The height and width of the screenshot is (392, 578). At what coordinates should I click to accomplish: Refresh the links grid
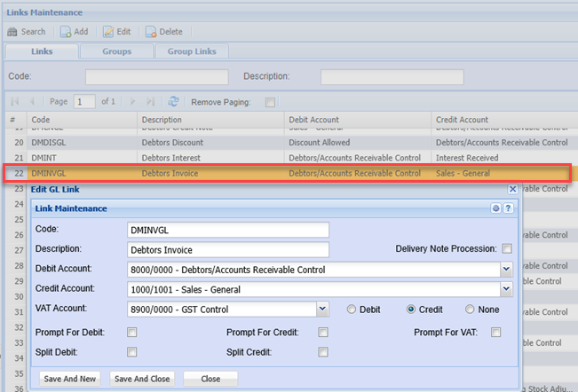pos(173,102)
